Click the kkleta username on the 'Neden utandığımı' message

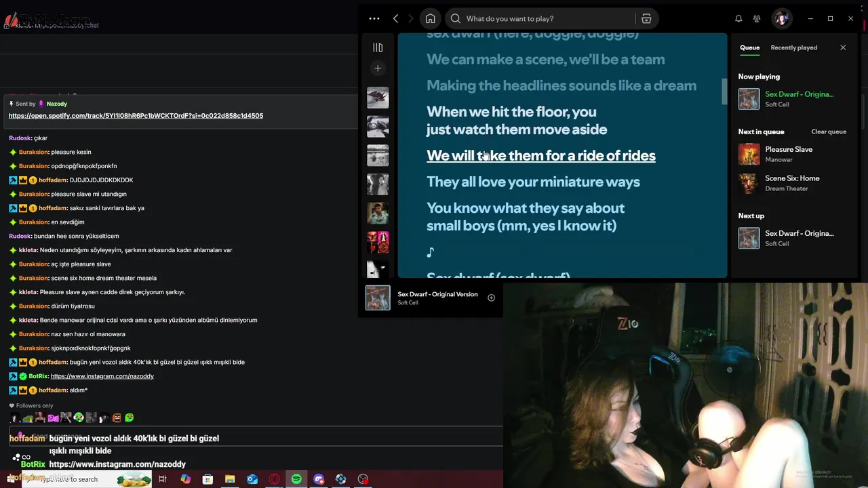[28, 250]
